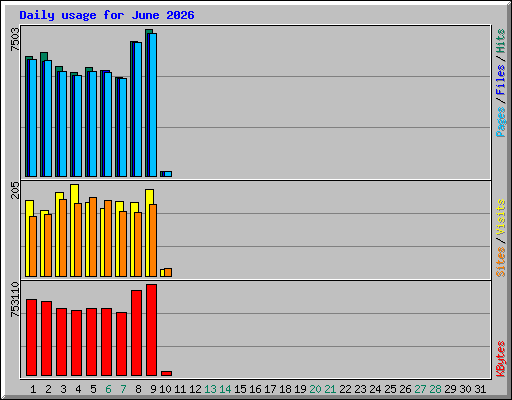Screen dimensions: 512x400
Task: Click the chart title "Daily usage for June 2026"
Action: pos(107,15)
